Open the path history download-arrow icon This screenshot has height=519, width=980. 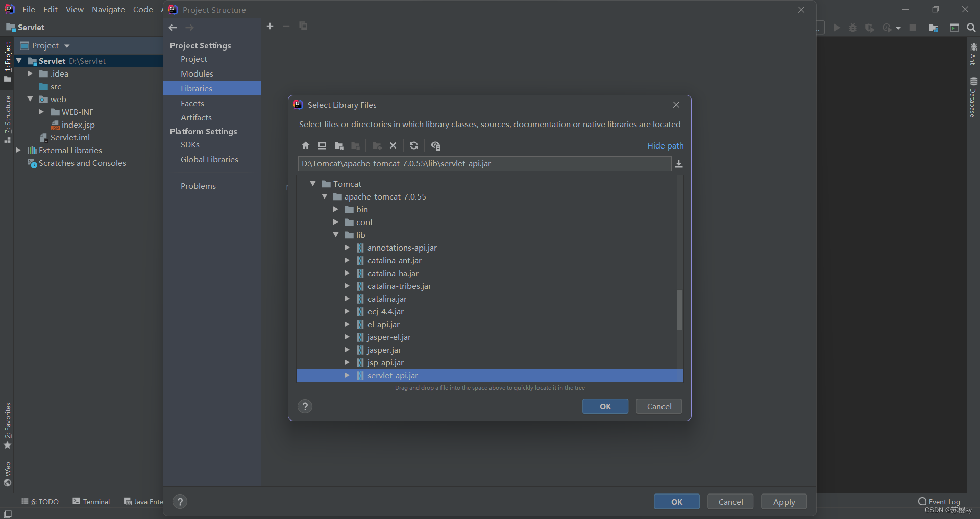pos(679,164)
